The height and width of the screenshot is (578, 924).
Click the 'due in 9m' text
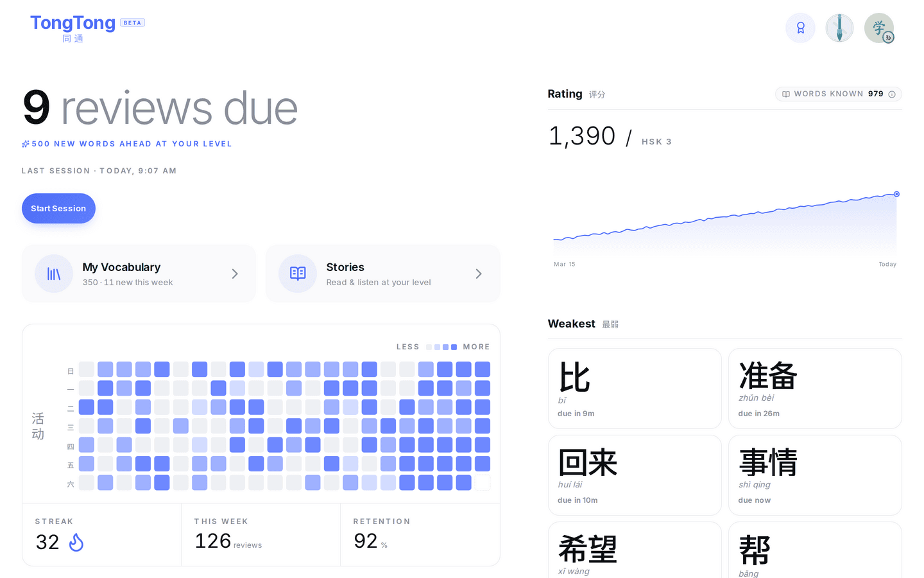pos(576,414)
